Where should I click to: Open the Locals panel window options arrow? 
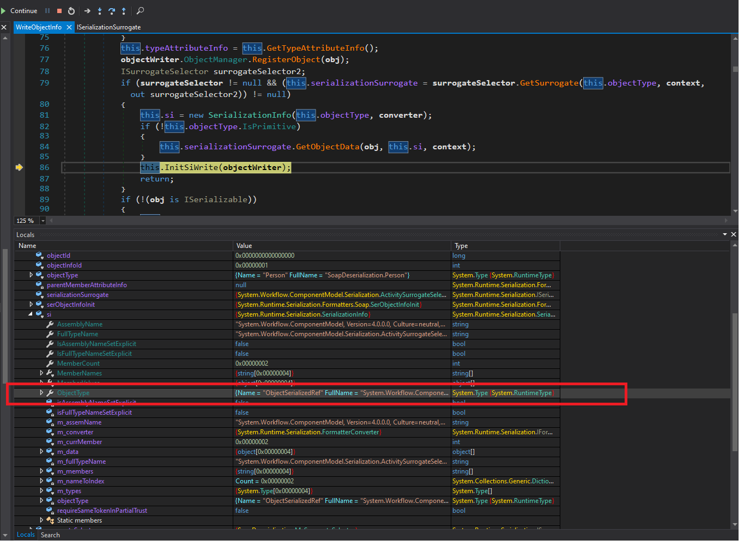tap(725, 234)
